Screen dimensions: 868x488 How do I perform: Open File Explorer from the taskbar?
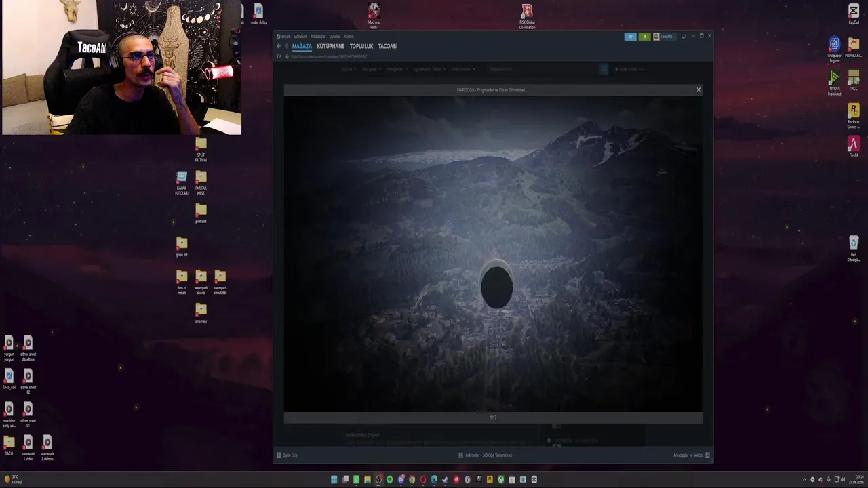tap(367, 480)
